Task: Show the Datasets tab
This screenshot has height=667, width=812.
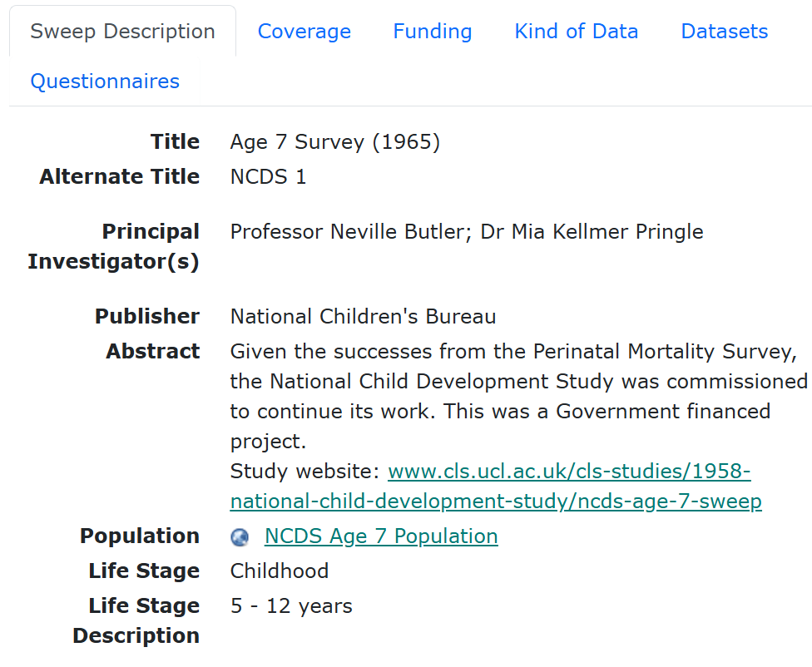Action: pos(724,32)
